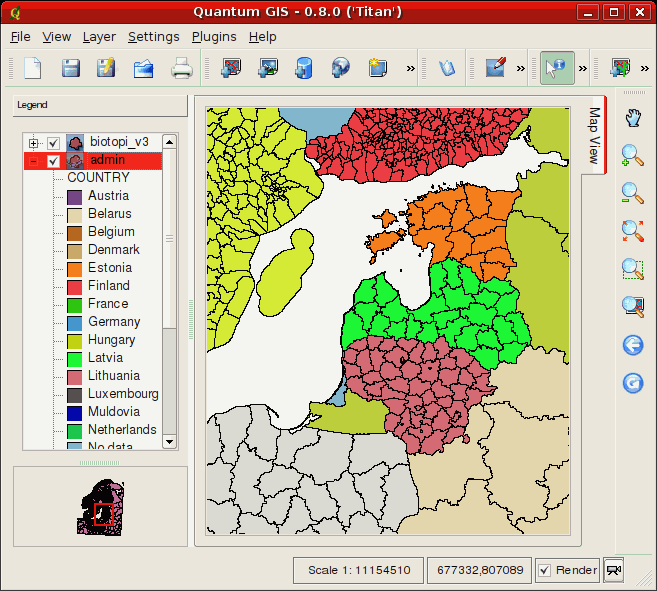Click the Latvia bright green color swatch
The image size is (657, 591).
point(75,360)
